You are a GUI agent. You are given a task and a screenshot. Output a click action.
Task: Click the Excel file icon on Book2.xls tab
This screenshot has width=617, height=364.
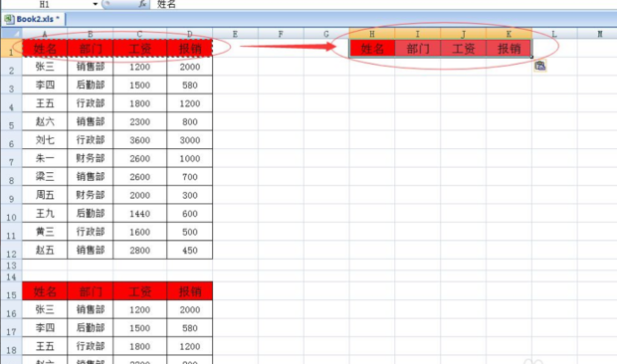9,19
